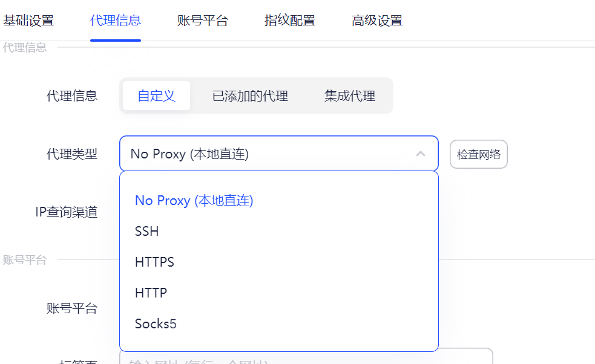Collapse the proxy type dropdown chevron
595x364 pixels.
click(x=421, y=154)
